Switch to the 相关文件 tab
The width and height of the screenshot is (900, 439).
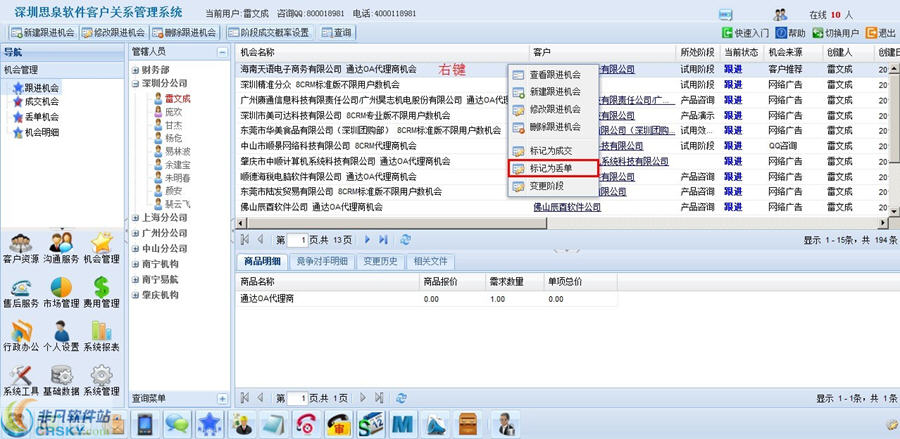pyautogui.click(x=430, y=262)
